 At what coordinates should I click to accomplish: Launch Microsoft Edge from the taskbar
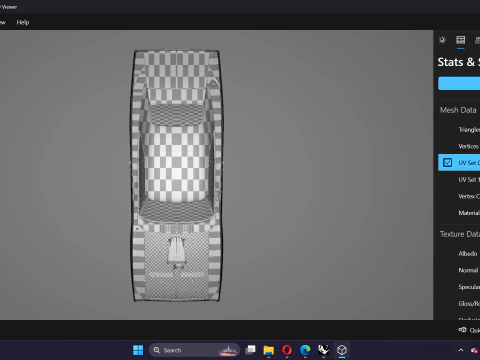[305, 350]
